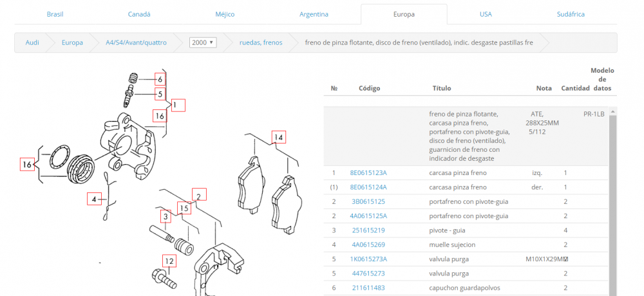Open part code 8E0615124A
The image size is (644, 296).
[x=368, y=187]
